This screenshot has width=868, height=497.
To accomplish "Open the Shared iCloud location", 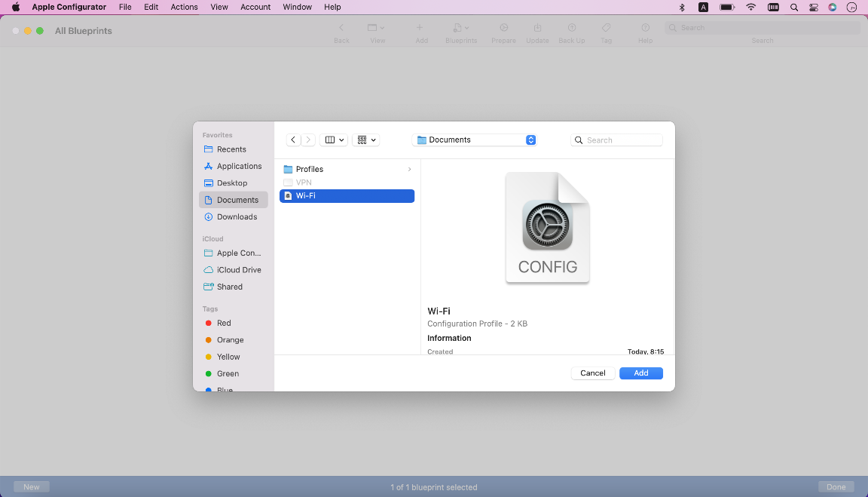I will pyautogui.click(x=230, y=287).
